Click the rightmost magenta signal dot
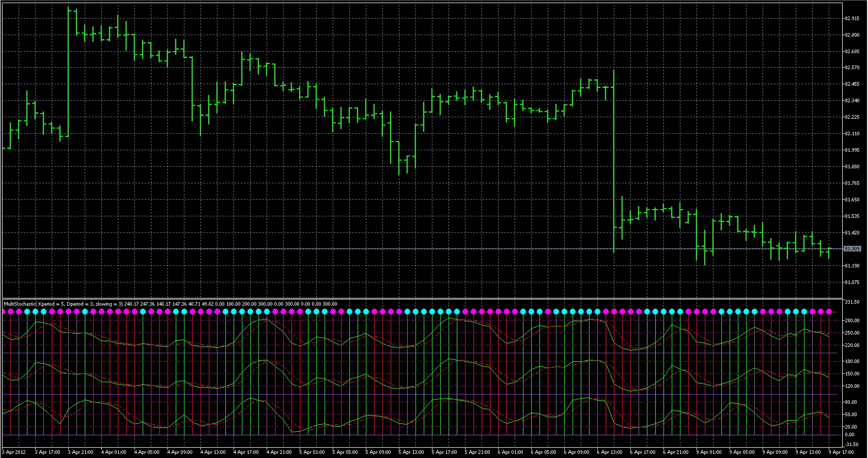This screenshot has height=458, width=868. click(x=829, y=312)
